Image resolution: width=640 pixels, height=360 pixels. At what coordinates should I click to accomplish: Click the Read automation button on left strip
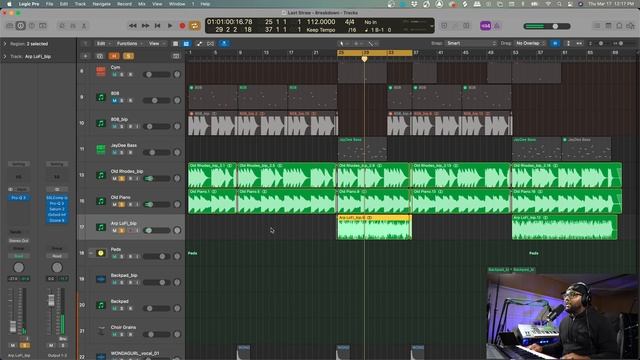(18, 256)
